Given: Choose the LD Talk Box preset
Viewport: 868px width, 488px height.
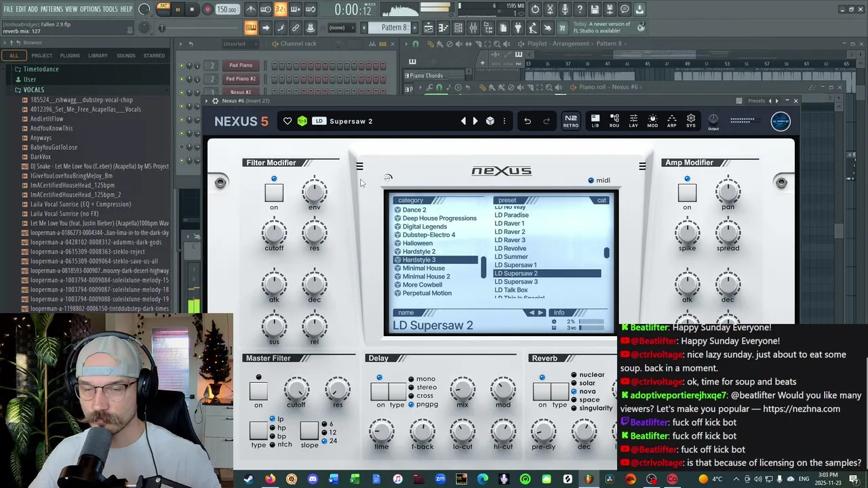Looking at the screenshot, I should click(511, 290).
